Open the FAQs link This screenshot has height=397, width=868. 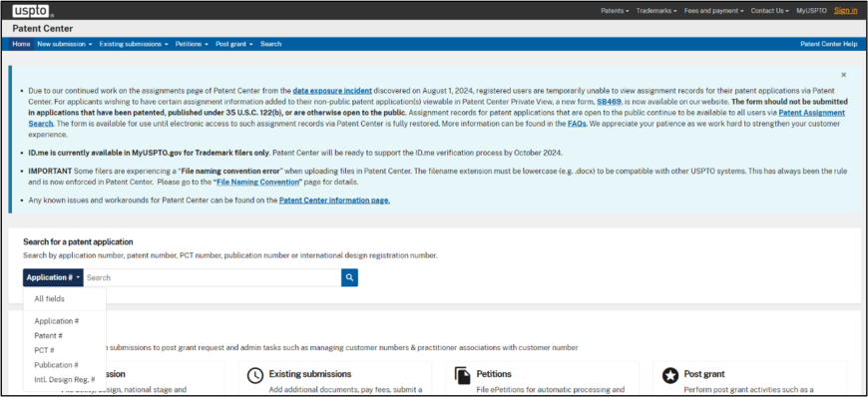[x=577, y=124]
